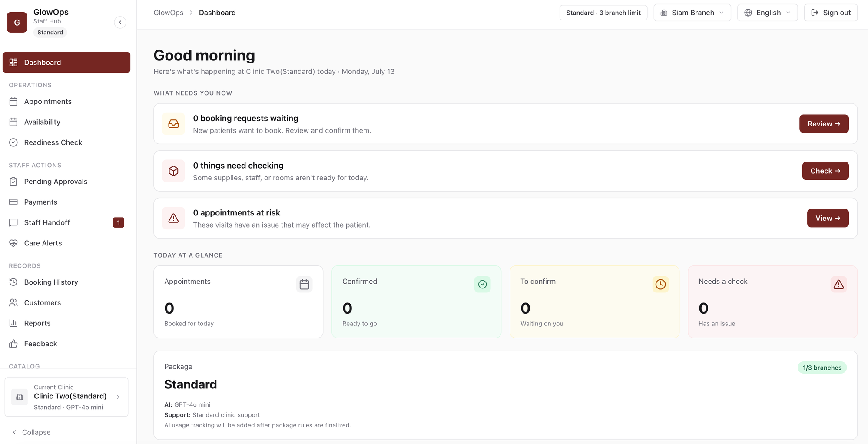The height and width of the screenshot is (444, 868).
Task: Open the Confirmed summary card
Action: [x=417, y=302]
